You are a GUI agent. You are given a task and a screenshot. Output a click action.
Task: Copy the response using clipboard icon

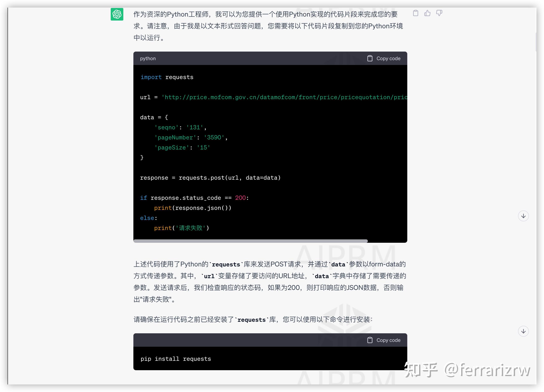click(x=416, y=13)
